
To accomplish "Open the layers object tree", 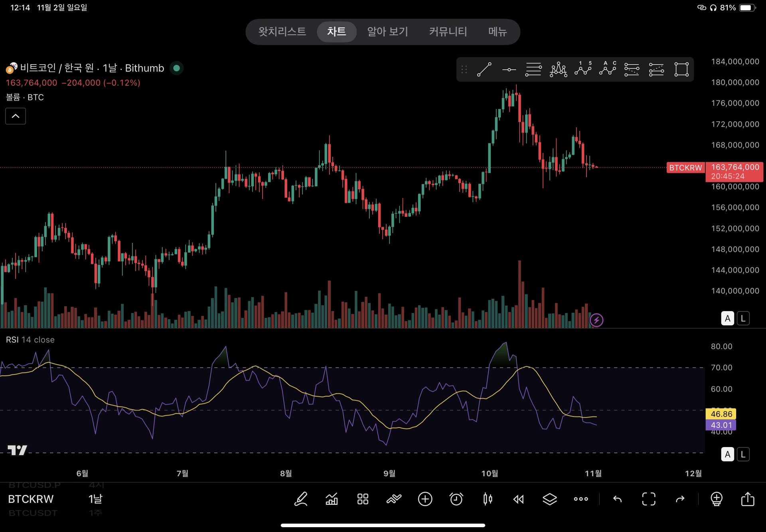I will tap(549, 499).
